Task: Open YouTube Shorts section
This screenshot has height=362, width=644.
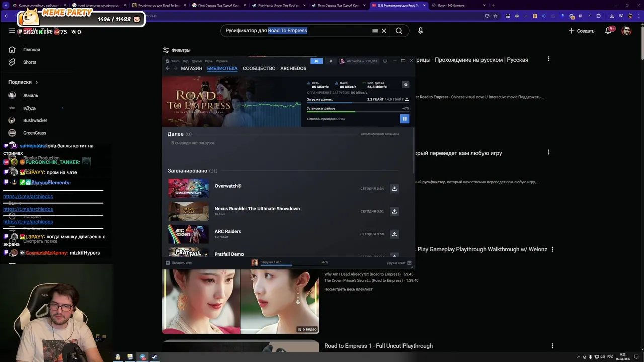Action: tap(30, 62)
